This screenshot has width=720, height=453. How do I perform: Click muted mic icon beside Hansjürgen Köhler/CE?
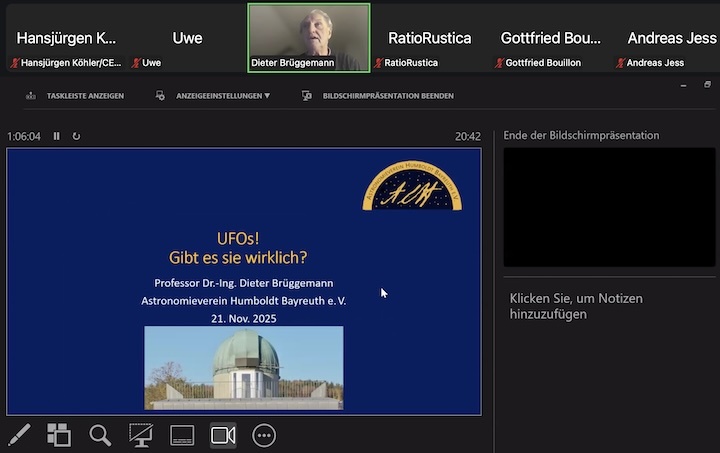(15, 63)
